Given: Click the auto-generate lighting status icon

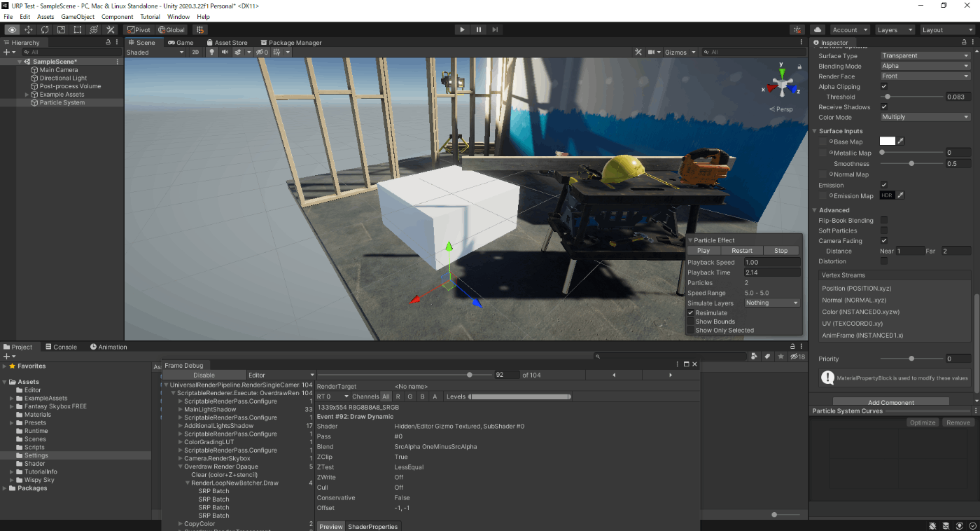Looking at the screenshot, I should (x=959, y=525).
